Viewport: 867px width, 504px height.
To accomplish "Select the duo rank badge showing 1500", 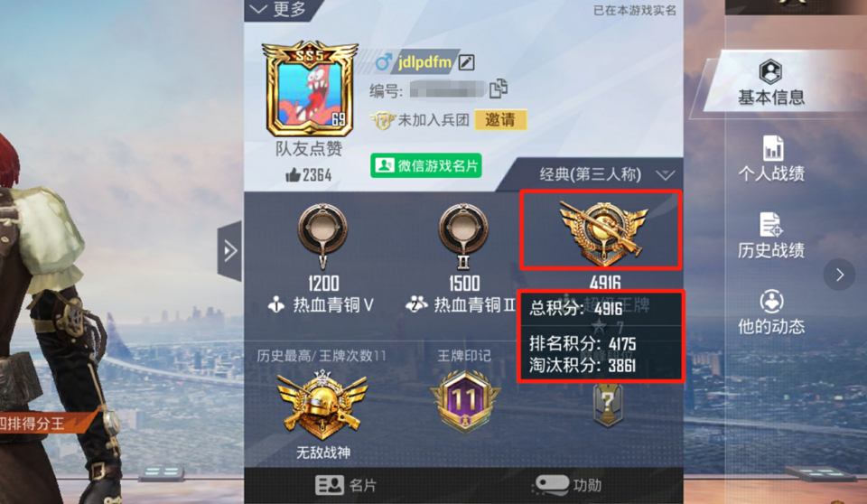I will [463, 235].
